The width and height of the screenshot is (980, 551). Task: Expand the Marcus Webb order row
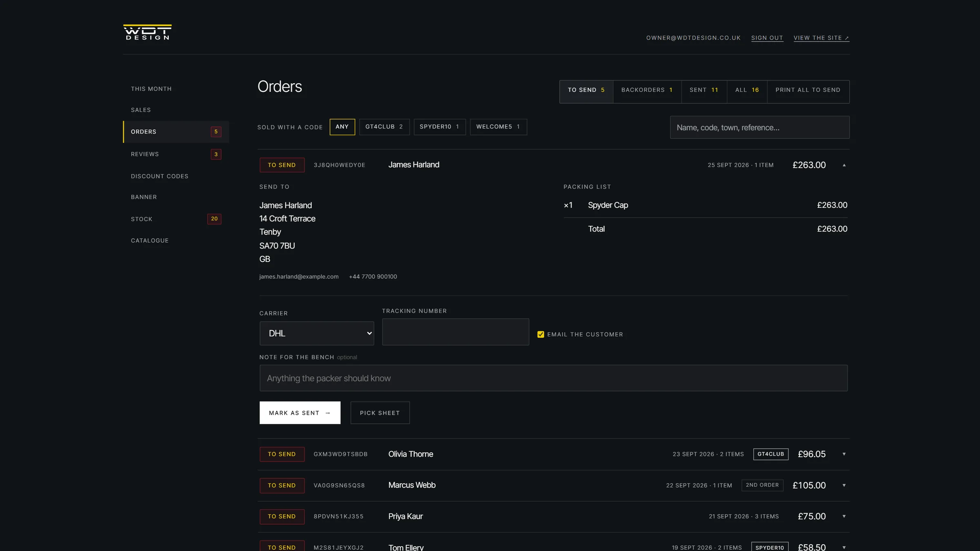[x=553, y=485]
